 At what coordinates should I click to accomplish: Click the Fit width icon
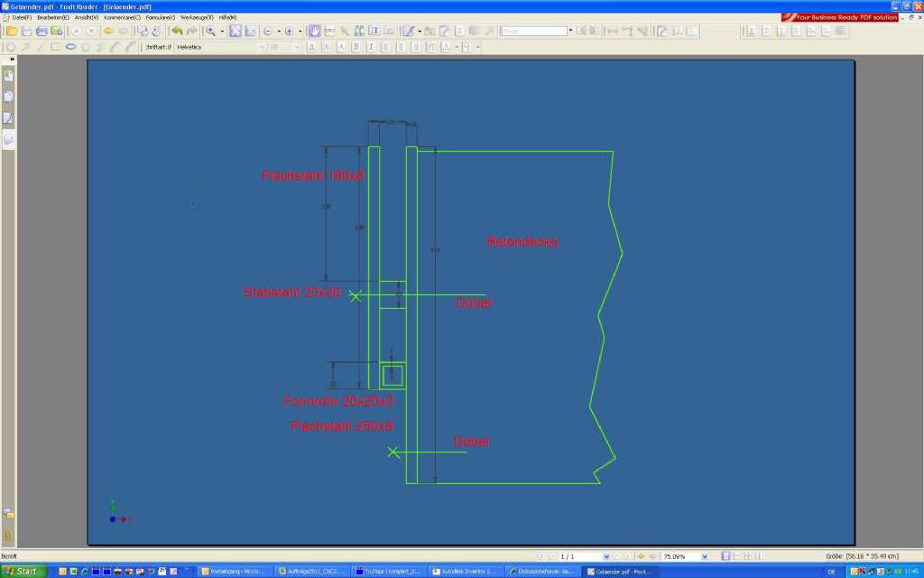point(250,32)
